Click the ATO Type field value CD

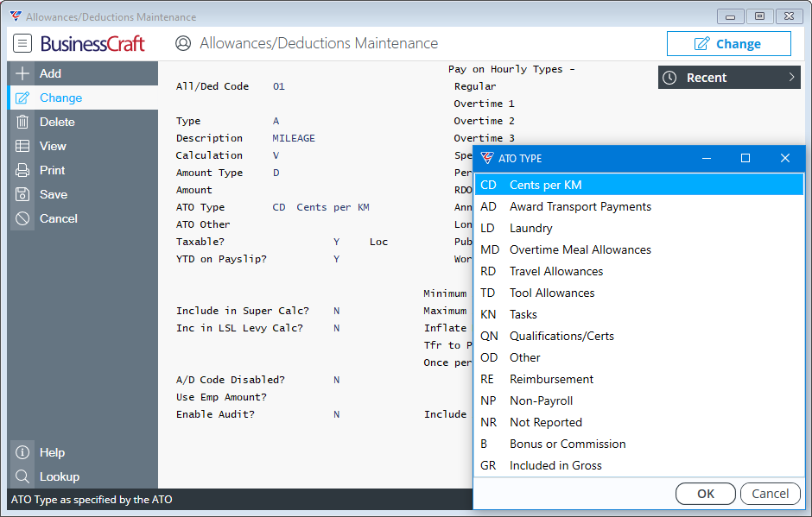click(279, 207)
